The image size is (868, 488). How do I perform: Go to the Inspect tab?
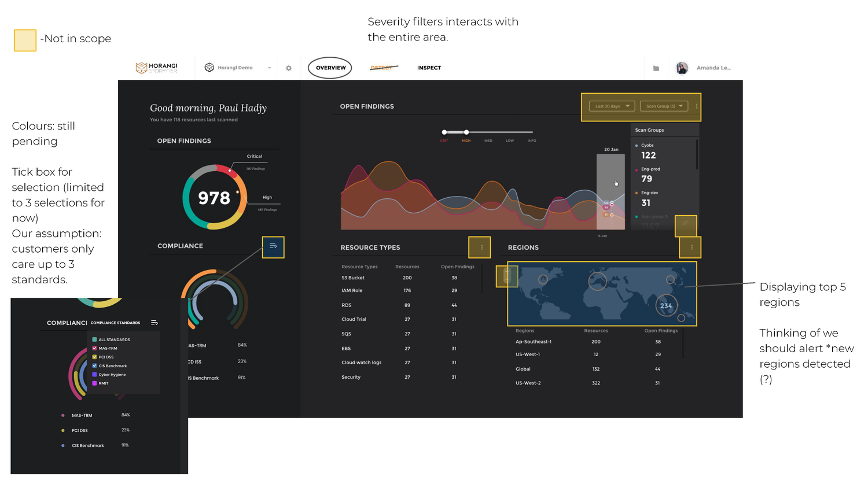429,68
